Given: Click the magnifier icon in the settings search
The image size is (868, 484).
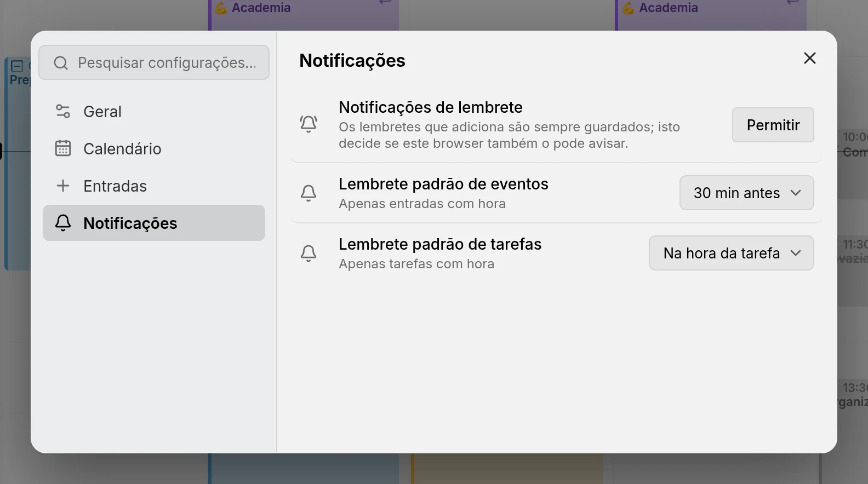Looking at the screenshot, I should (61, 63).
